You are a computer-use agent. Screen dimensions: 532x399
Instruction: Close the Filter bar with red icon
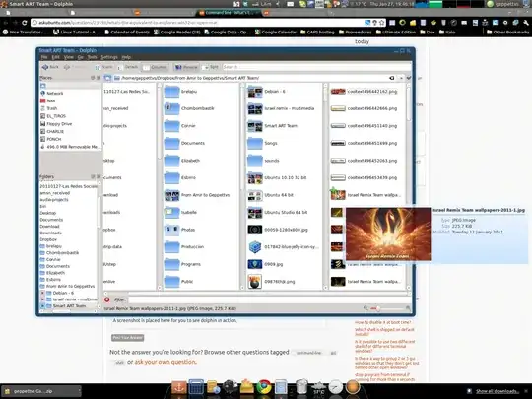pos(106,299)
